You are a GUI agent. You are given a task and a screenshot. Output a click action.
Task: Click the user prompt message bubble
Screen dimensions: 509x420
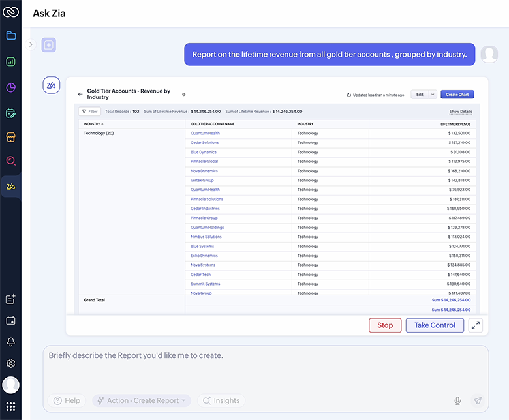[x=330, y=55]
